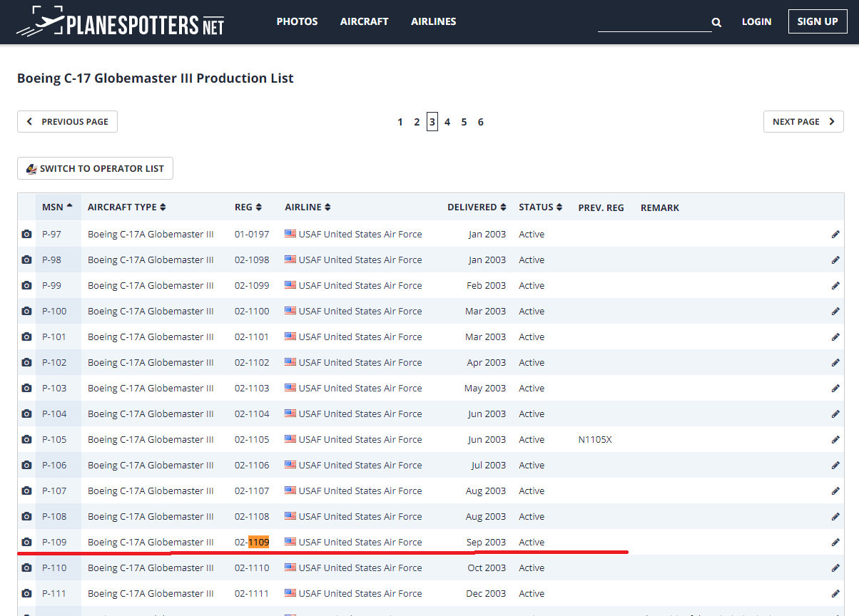This screenshot has height=616, width=859.
Task: Open camera photos icon for MSN P-100
Action: (x=26, y=311)
